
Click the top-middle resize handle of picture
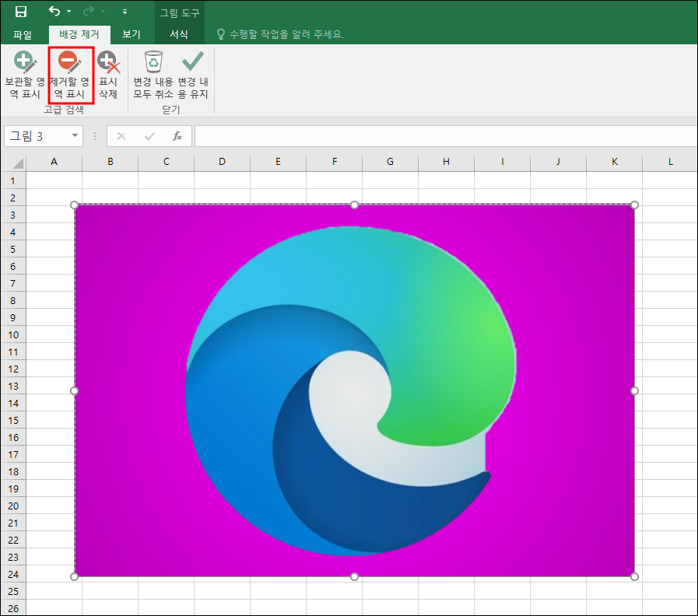[354, 205]
